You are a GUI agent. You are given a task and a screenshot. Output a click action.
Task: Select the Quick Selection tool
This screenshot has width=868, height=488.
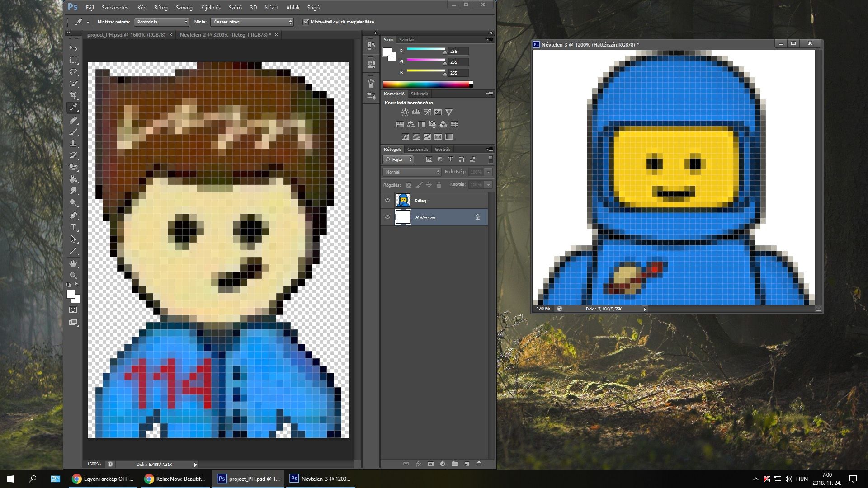[73, 84]
